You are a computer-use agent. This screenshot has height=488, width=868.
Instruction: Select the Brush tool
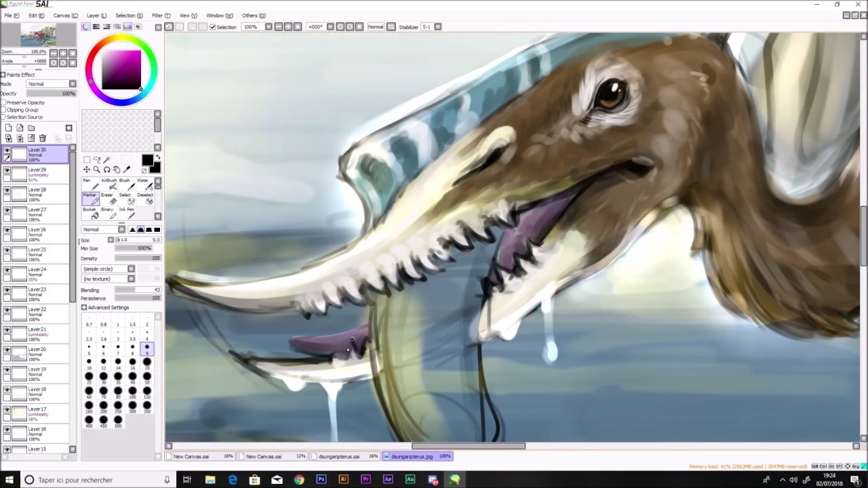click(127, 184)
